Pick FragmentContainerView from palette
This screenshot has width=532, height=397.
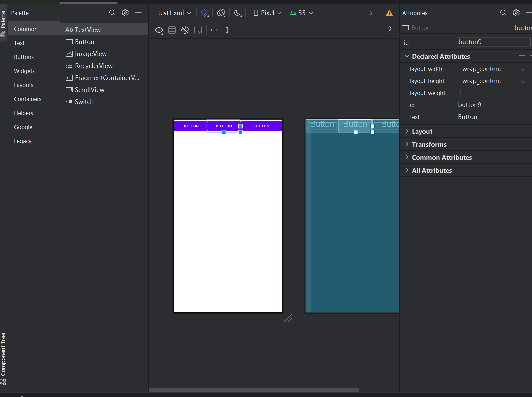(104, 78)
